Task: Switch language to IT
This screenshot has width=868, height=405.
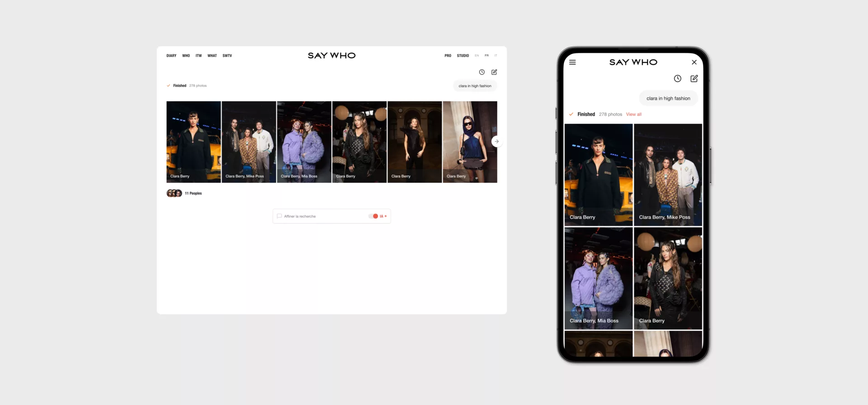Action: pos(495,56)
